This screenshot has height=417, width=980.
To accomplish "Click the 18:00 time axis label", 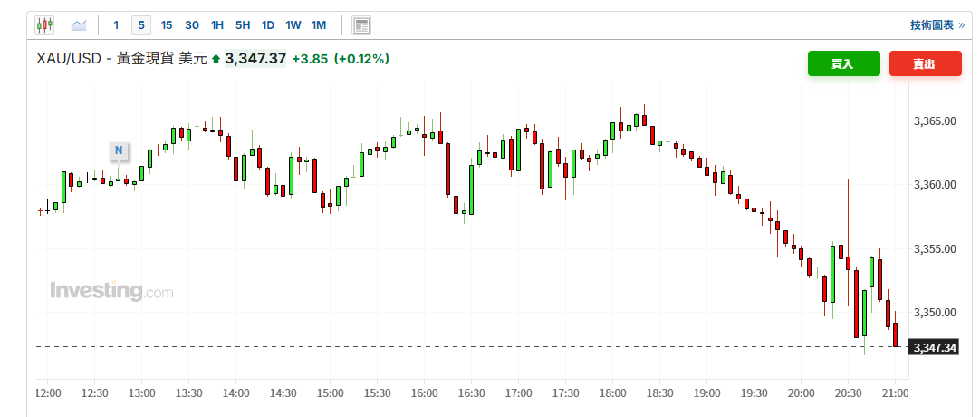I will tap(612, 393).
